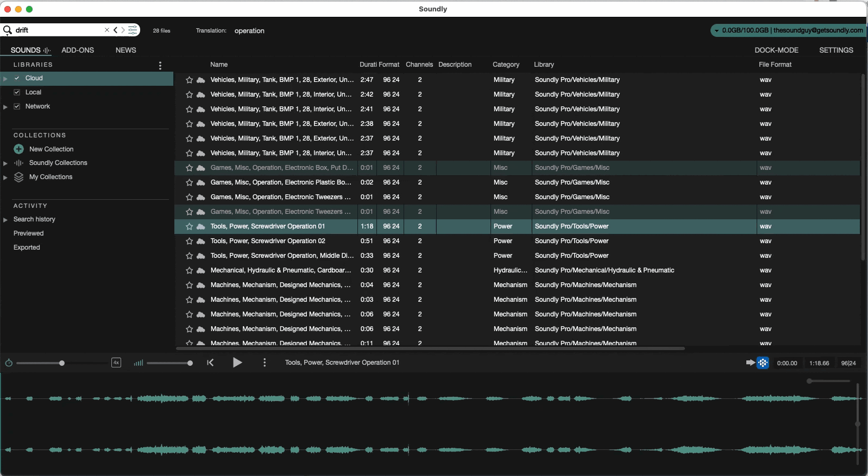Expand My Collections
The width and height of the screenshot is (868, 476).
click(5, 177)
